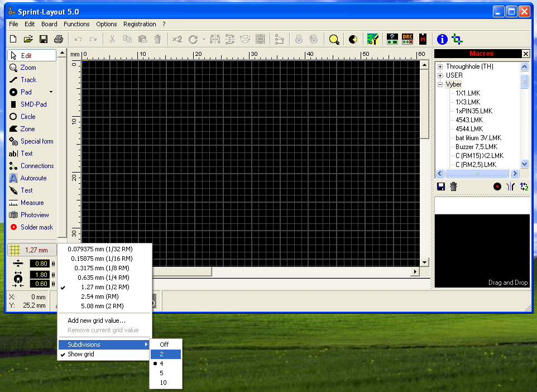Select the 1xPIN35.LMK macro
This screenshot has width=537, height=392.
(x=474, y=111)
